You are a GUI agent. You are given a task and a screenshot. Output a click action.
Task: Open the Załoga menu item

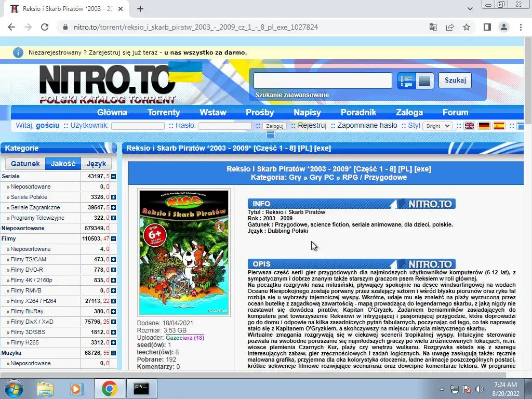[x=409, y=112]
